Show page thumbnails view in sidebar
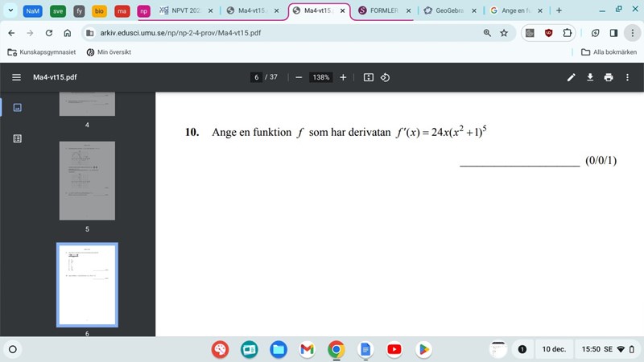644x362 pixels. coord(18,107)
